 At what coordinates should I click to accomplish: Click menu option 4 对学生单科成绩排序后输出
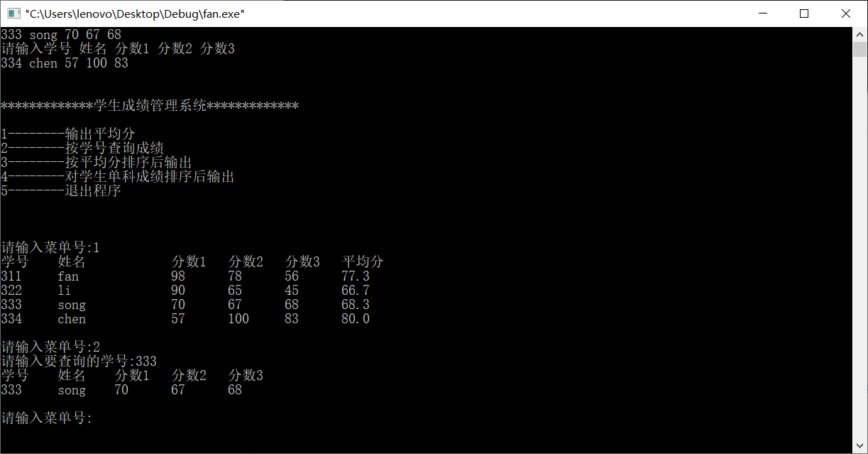(118, 176)
